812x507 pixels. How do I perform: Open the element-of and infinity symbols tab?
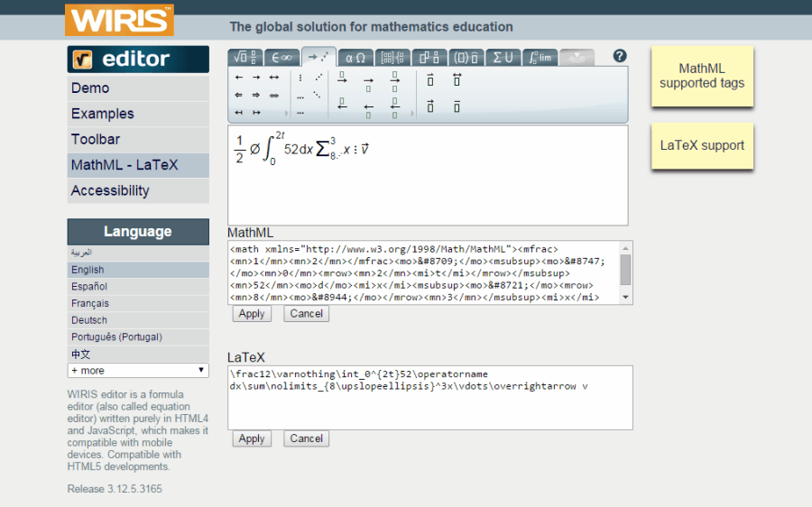281,57
